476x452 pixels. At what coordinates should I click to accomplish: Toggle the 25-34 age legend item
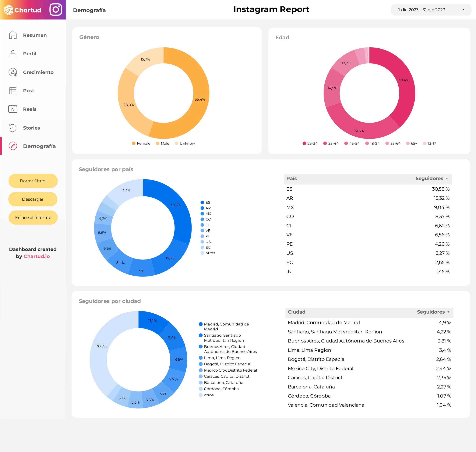click(310, 143)
